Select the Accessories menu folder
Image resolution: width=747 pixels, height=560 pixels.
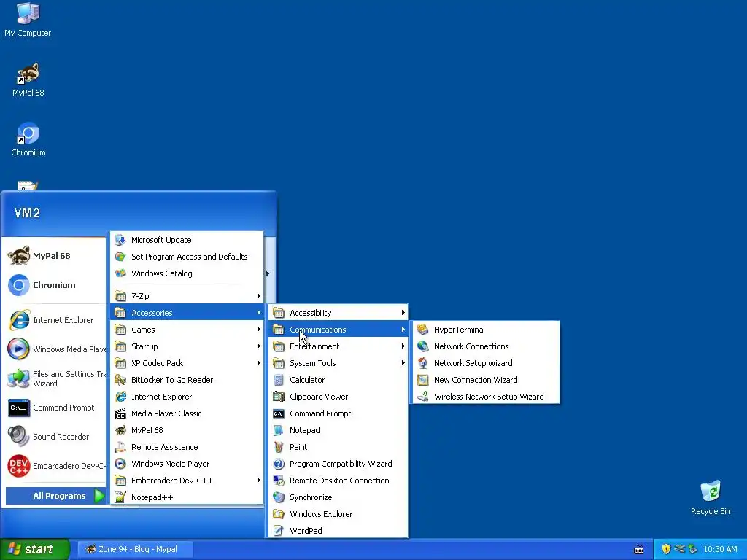pyautogui.click(x=187, y=312)
